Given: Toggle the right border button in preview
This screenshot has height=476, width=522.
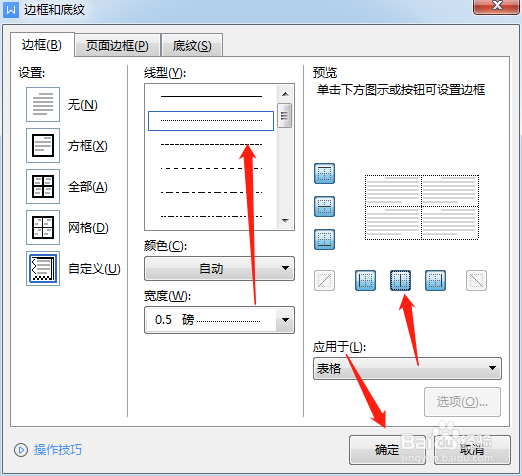Looking at the screenshot, I should tap(435, 280).
